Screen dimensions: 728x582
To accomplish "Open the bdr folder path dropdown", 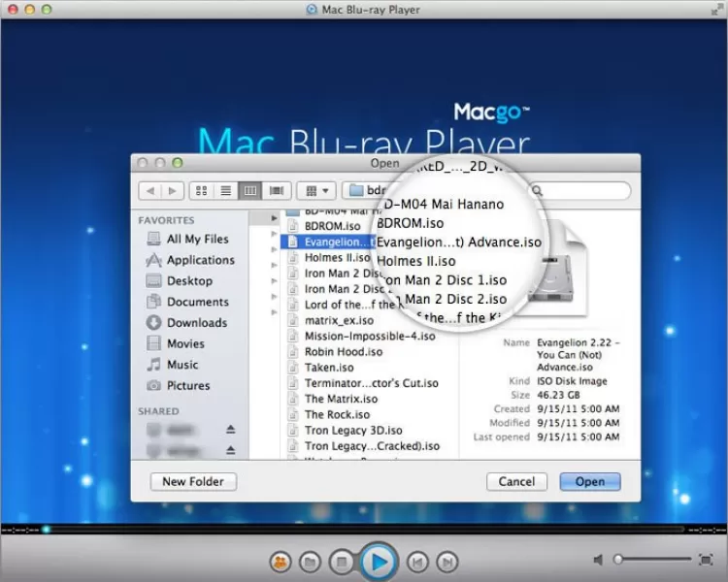I will [366, 190].
